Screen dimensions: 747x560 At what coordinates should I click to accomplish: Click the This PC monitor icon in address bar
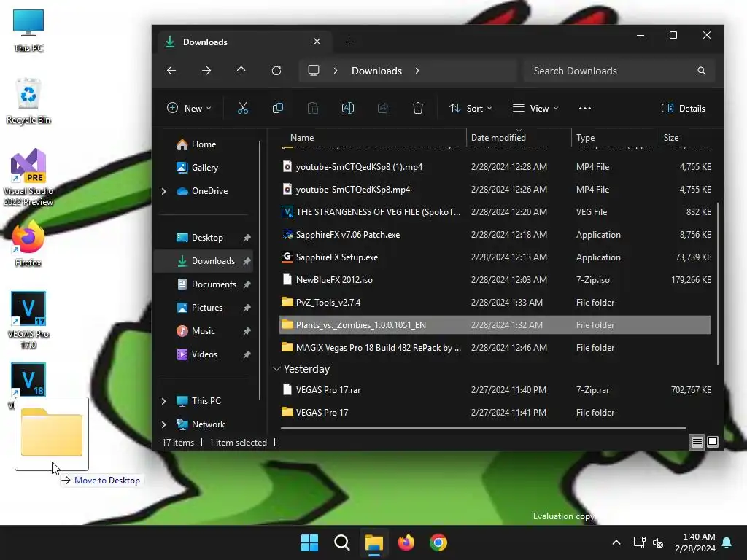pyautogui.click(x=314, y=71)
